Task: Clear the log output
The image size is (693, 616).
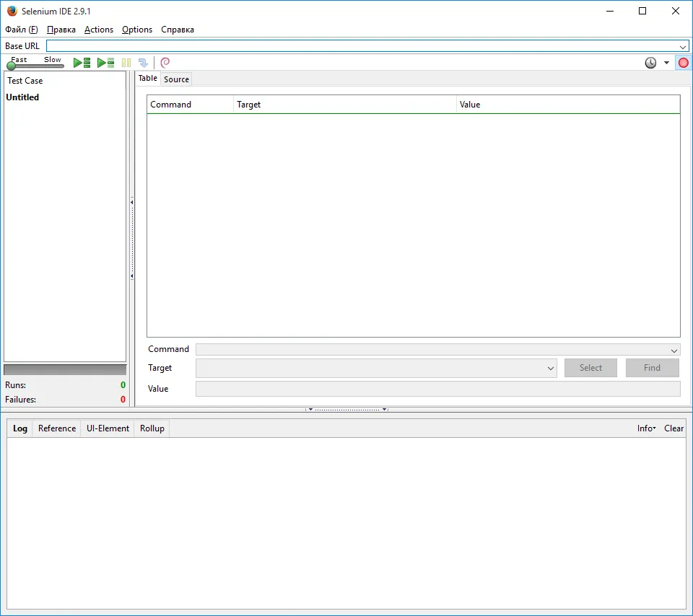Action: click(x=674, y=428)
